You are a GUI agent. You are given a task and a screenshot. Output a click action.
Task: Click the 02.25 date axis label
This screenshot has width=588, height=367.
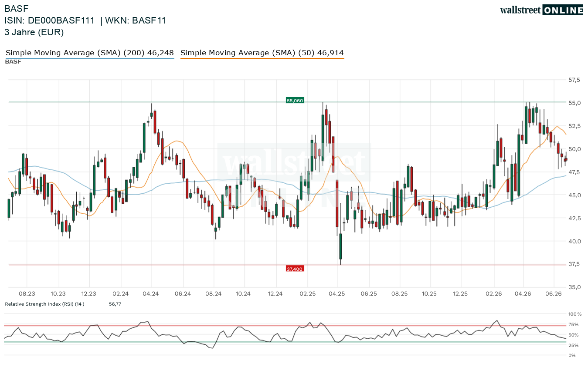[x=308, y=294]
